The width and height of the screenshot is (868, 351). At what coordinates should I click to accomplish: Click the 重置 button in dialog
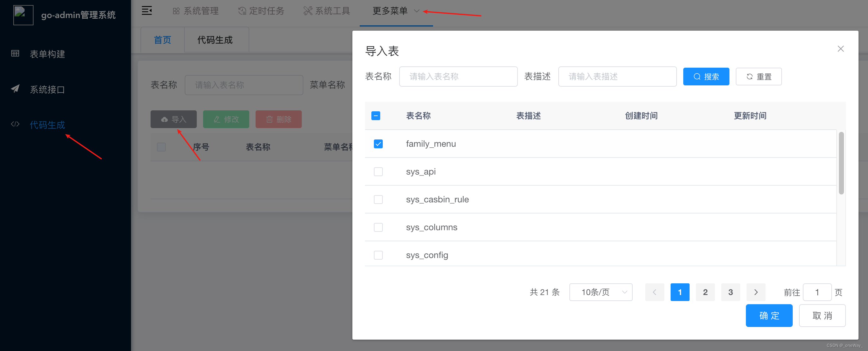(759, 77)
